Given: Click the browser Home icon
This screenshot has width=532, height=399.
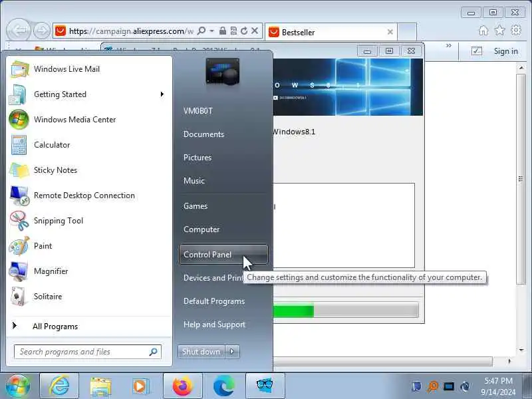Looking at the screenshot, I should (483, 31).
